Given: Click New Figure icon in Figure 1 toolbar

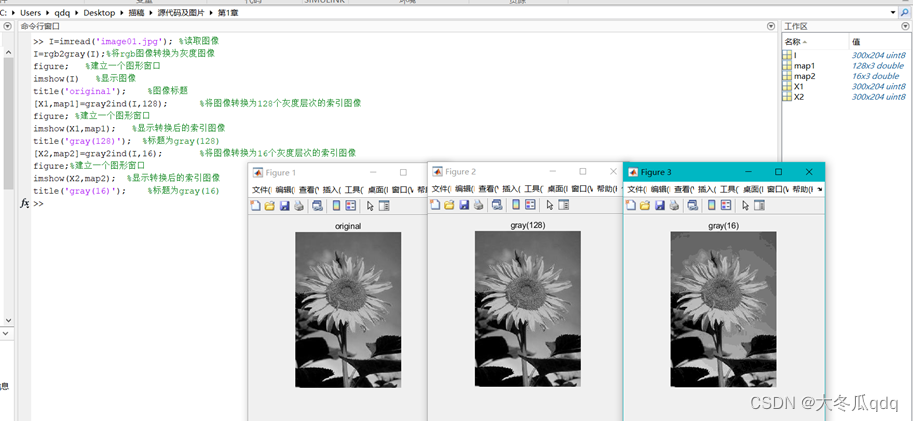Looking at the screenshot, I should coord(254,205).
